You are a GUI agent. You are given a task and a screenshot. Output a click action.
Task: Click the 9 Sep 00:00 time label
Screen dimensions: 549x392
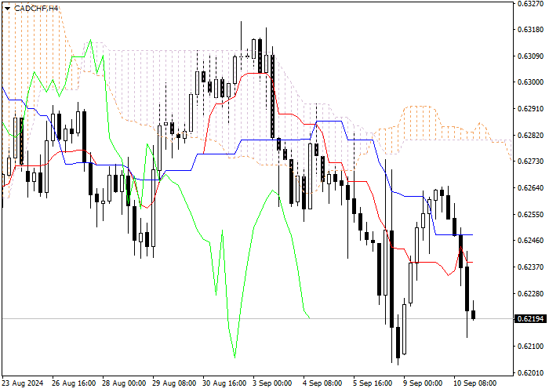[x=424, y=383]
